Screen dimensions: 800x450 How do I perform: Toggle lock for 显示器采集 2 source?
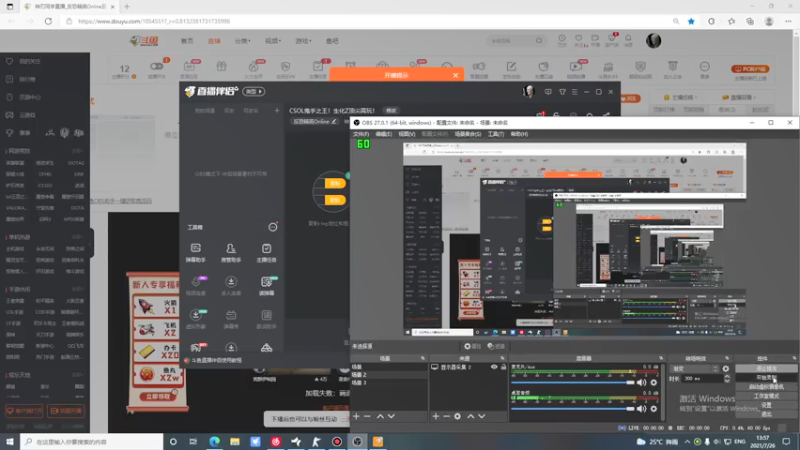point(503,367)
